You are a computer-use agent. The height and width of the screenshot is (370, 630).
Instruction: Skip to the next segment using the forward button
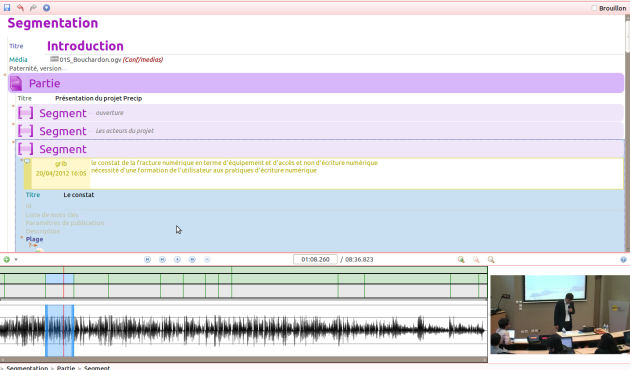pos(192,260)
